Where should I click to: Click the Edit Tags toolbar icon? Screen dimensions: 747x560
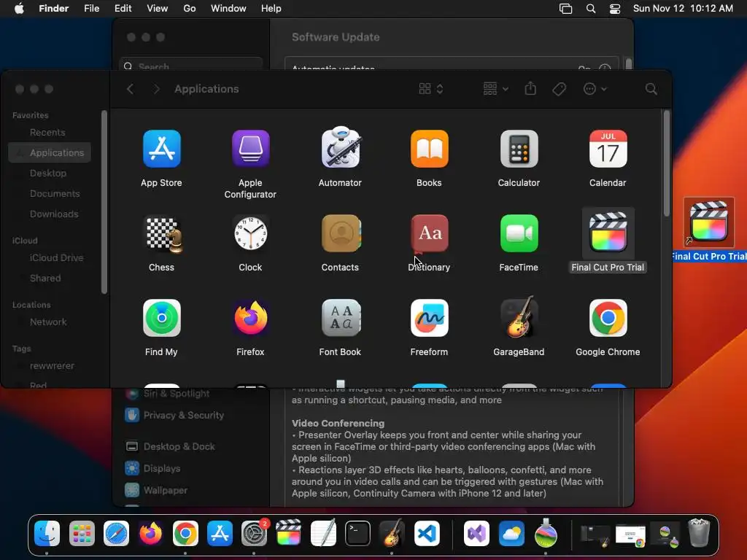559,89
